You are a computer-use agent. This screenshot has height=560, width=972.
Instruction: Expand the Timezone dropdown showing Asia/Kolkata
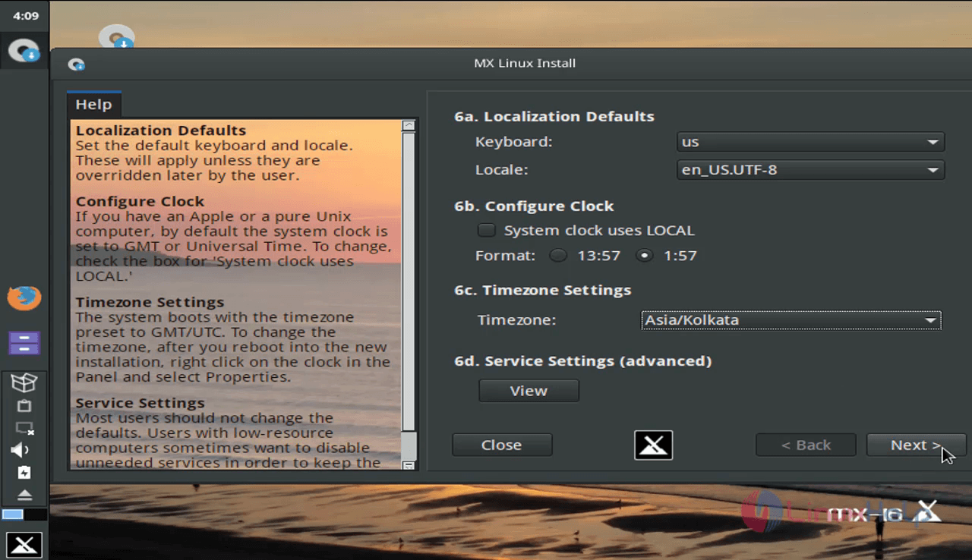point(791,320)
